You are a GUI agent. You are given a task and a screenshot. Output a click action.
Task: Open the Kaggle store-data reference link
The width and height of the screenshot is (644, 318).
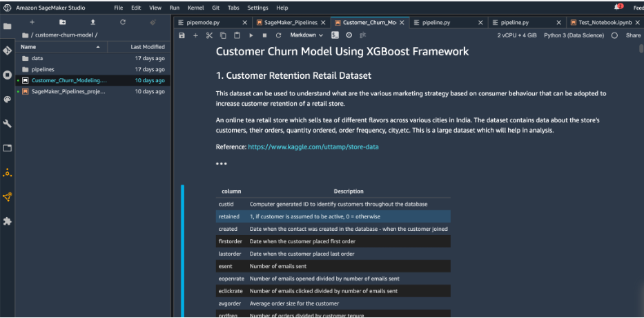point(313,147)
